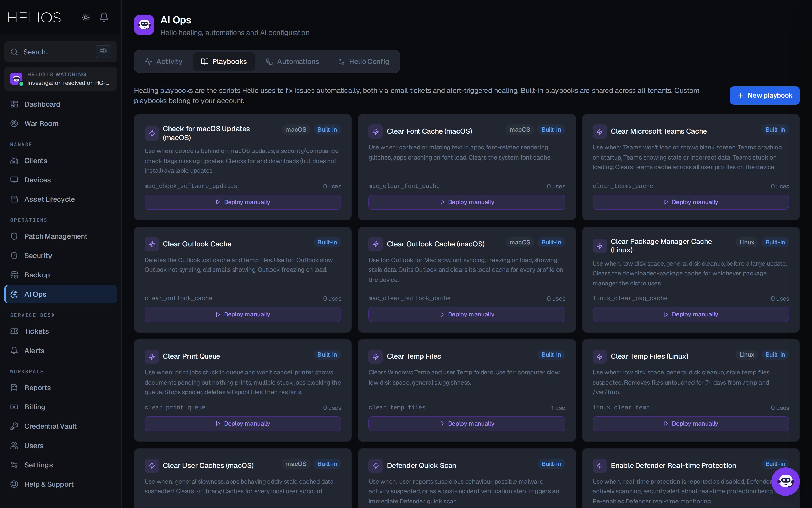Go to Devices in the sidebar

61,180
